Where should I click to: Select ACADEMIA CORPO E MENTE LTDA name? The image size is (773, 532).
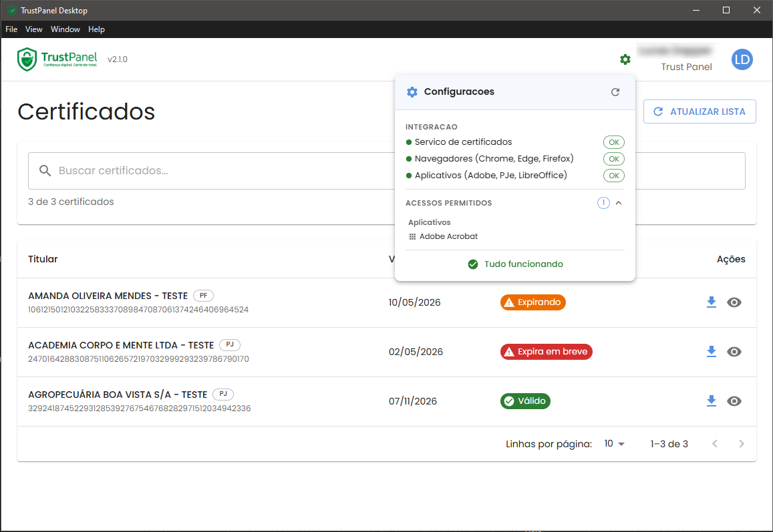(121, 345)
